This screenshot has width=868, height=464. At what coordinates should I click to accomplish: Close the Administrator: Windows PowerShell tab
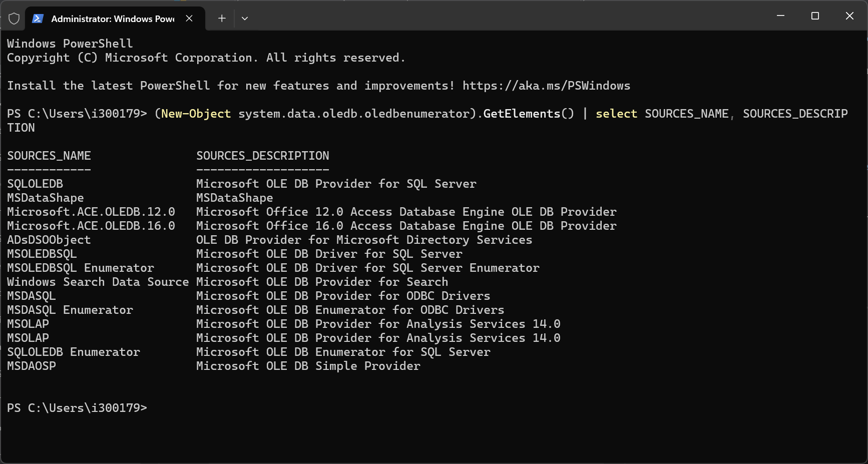pos(189,19)
